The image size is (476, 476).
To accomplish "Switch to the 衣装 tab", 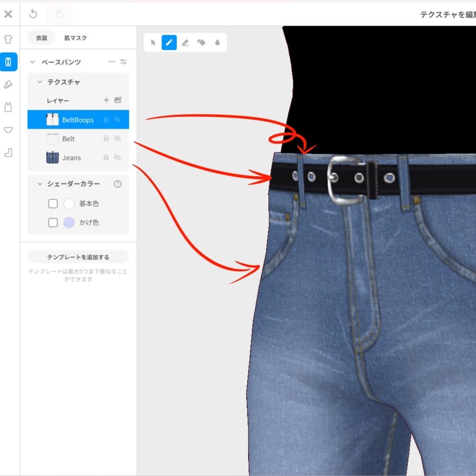I will click(41, 38).
